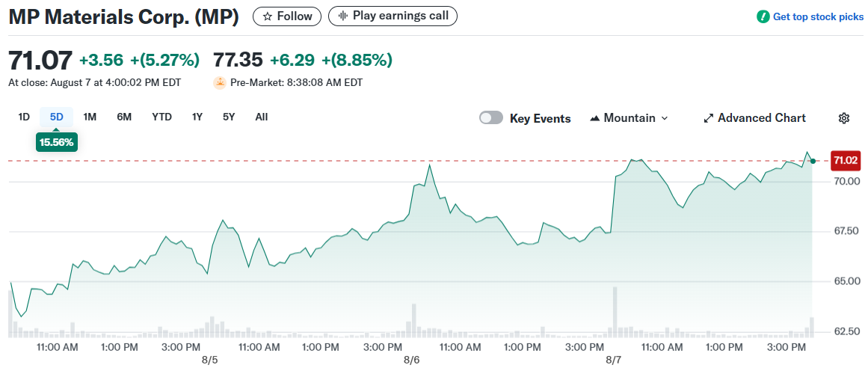Click the Pre-Market 8:38:08 AM EDT timestamp
The width and height of the screenshot is (868, 368).
click(x=296, y=83)
